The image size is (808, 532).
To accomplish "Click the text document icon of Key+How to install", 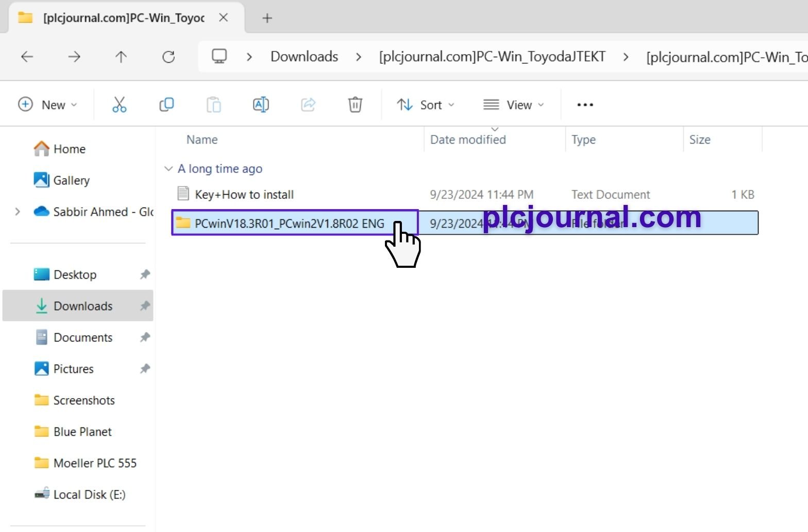I will [183, 194].
